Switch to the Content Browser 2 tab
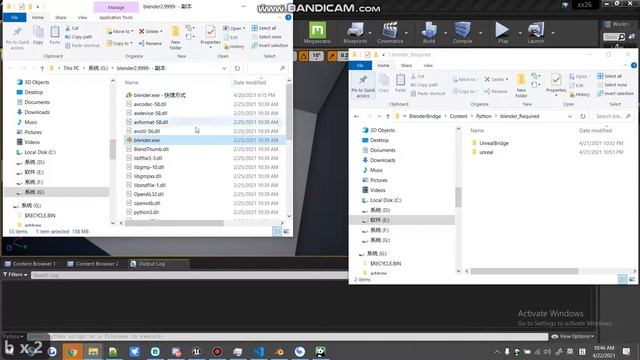Image resolution: width=640 pixels, height=360 pixels. (x=93, y=264)
